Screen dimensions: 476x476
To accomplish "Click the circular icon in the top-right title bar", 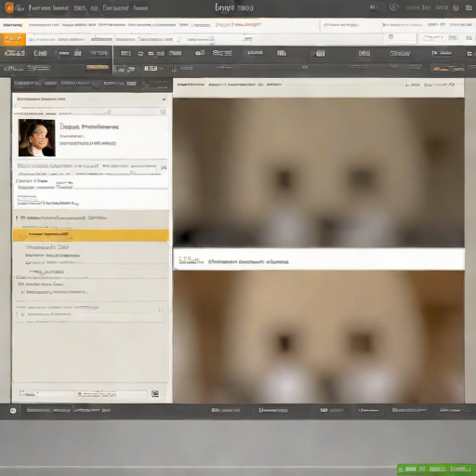I will coord(456,7).
